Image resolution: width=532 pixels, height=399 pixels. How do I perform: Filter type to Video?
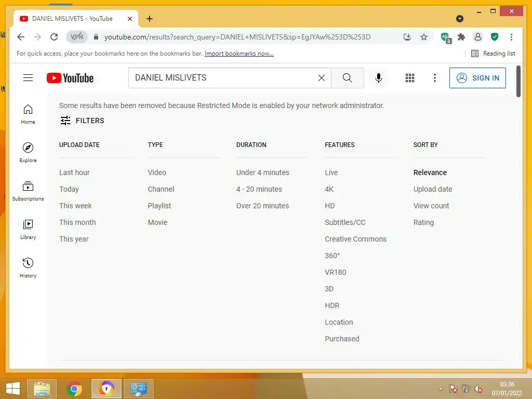click(157, 172)
